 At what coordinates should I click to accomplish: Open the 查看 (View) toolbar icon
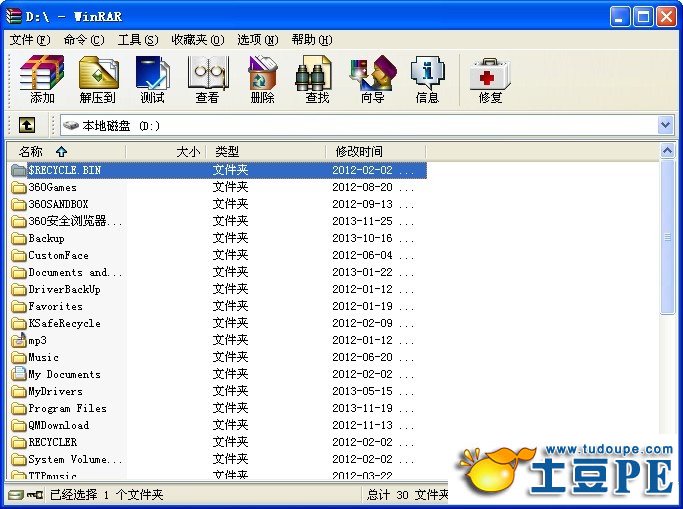point(207,79)
